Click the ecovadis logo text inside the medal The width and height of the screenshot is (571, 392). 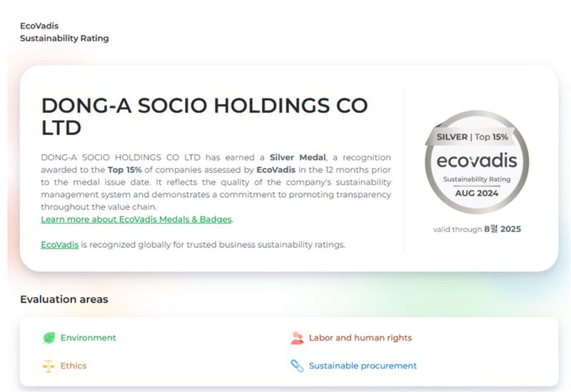click(477, 161)
